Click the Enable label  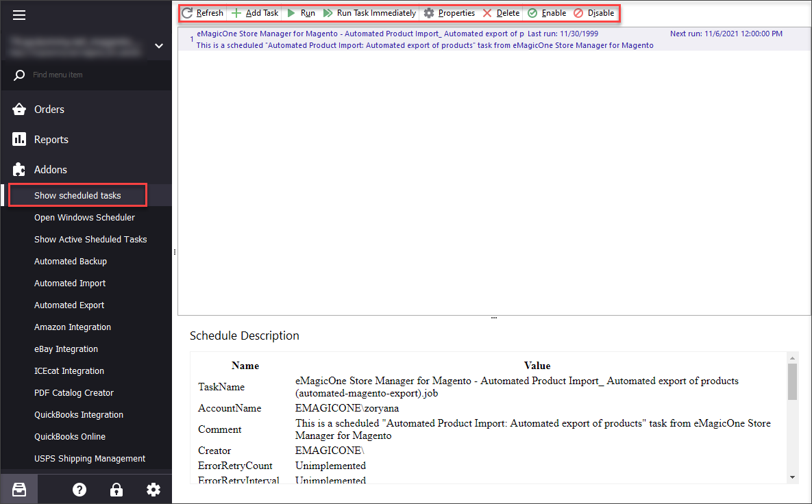point(554,13)
